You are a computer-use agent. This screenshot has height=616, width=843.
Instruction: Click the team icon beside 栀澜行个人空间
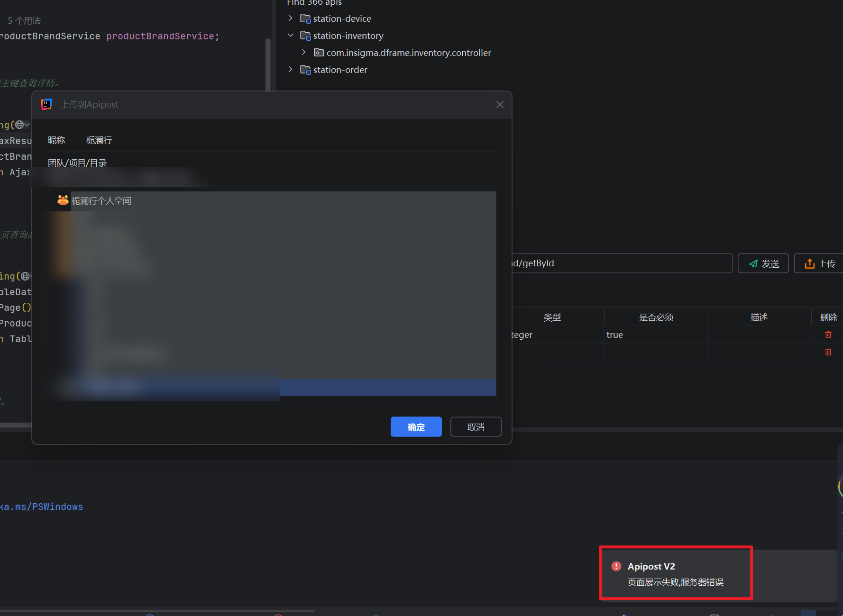[x=63, y=200]
